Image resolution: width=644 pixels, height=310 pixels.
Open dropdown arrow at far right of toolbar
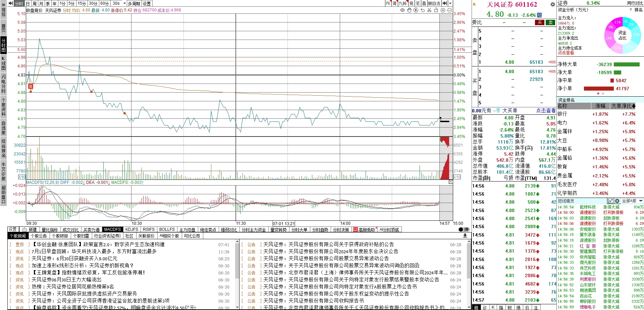click(x=450, y=3)
